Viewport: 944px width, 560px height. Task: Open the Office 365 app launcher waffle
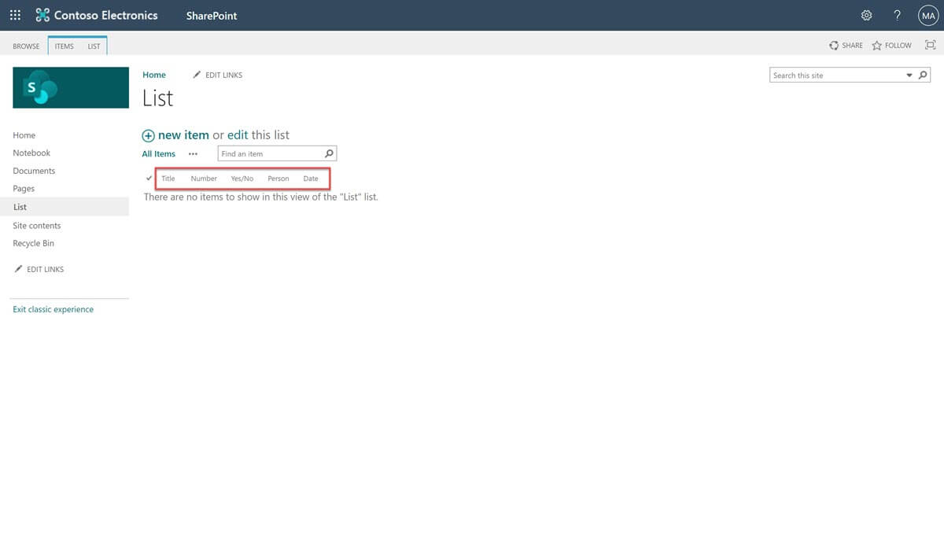click(14, 15)
